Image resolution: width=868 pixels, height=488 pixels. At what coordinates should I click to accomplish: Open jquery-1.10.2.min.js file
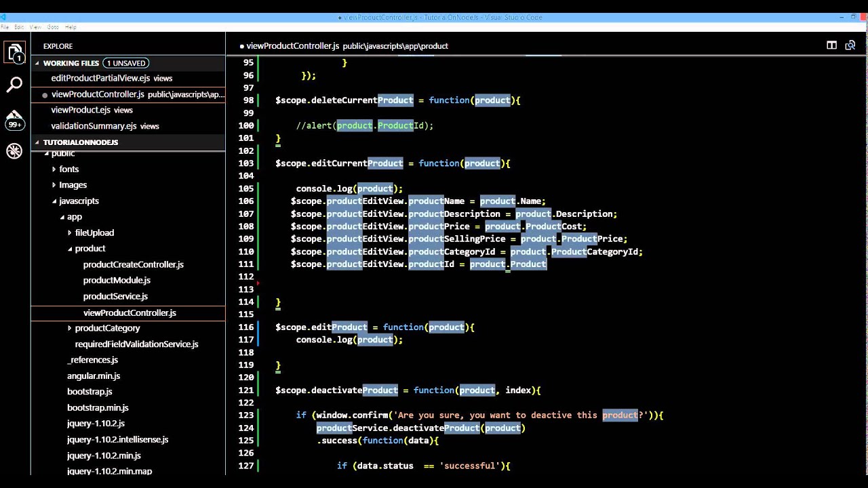(x=104, y=455)
